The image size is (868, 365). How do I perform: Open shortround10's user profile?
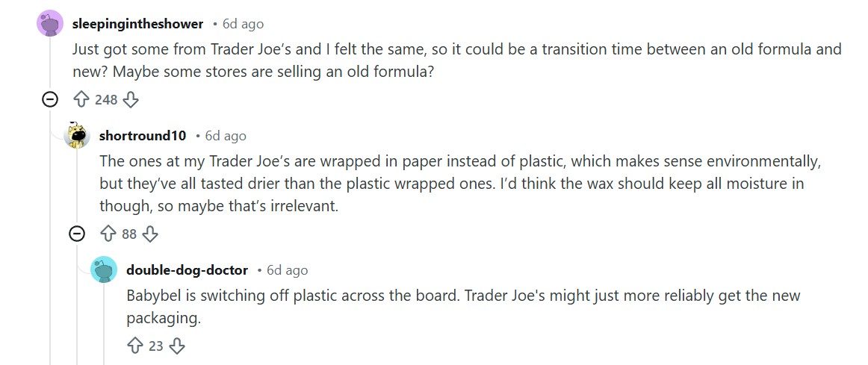point(143,136)
